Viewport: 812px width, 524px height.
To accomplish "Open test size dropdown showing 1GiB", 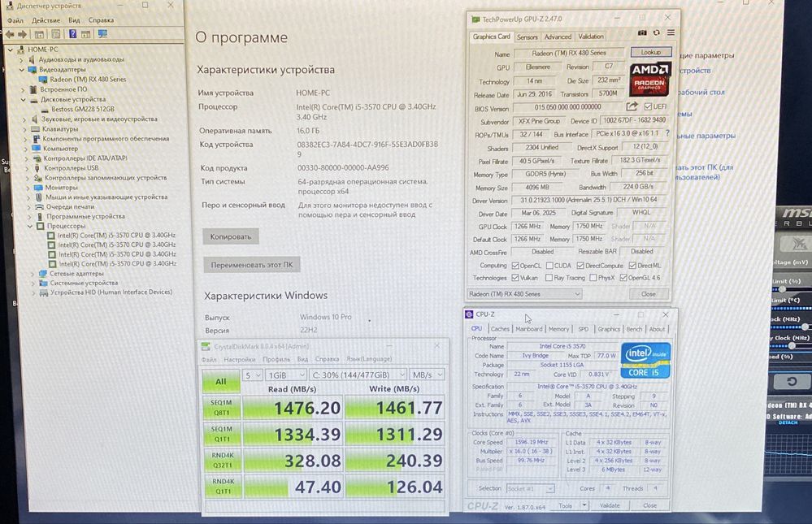I will 285,375.
